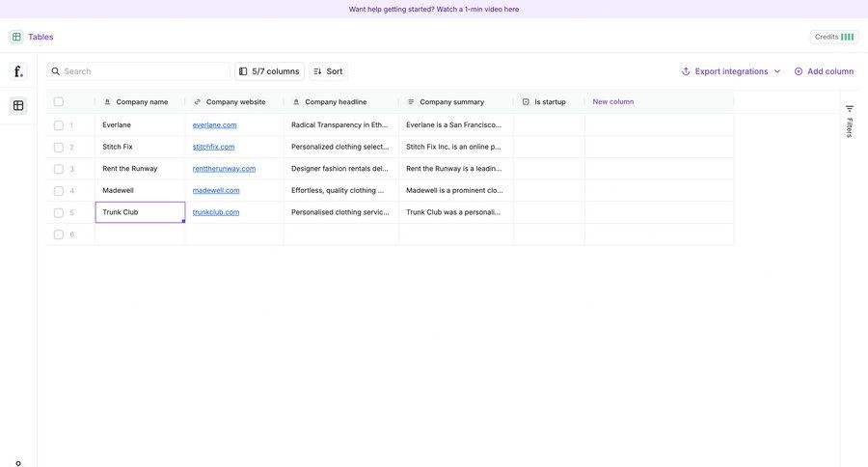Open the everlane.com link

(214, 124)
